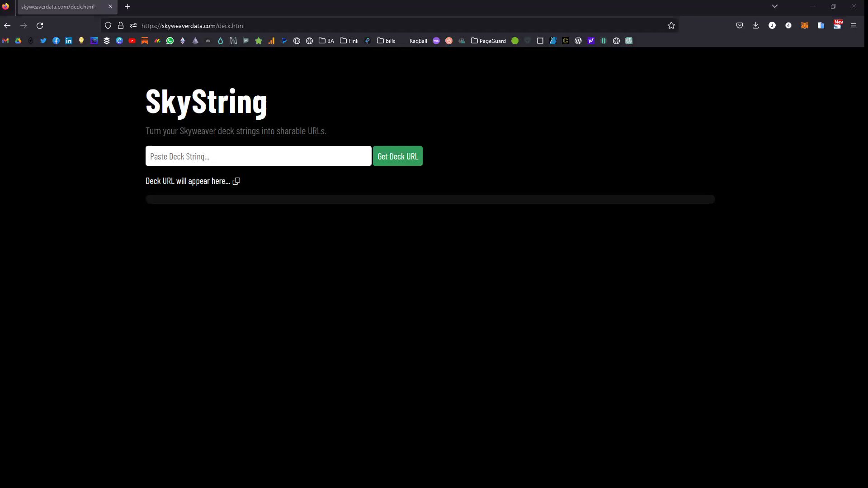
Task: Open the white square outline bookmark
Action: 540,41
